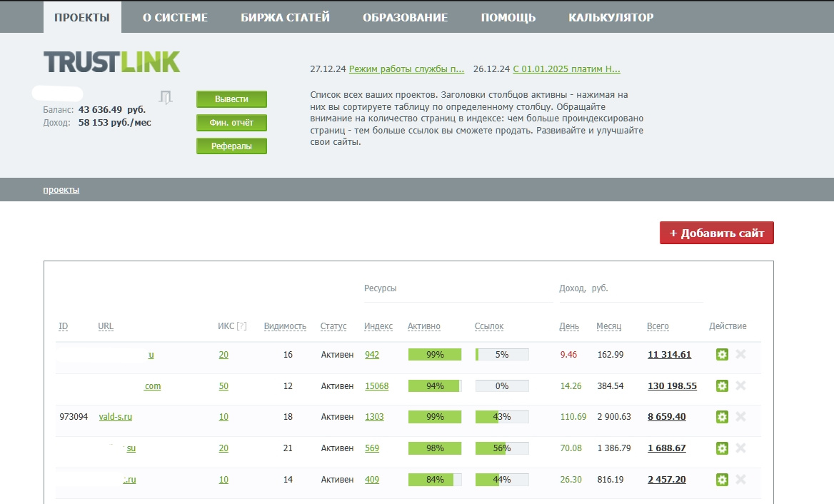Open settings gear in 130 198.55 row
The width and height of the screenshot is (834, 504).
click(x=722, y=386)
